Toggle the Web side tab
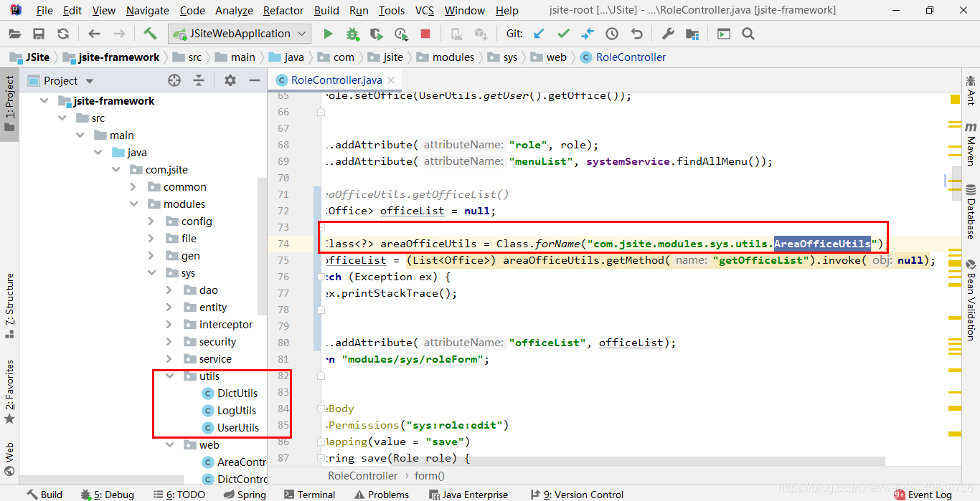The height and width of the screenshot is (501, 980). tap(9, 459)
